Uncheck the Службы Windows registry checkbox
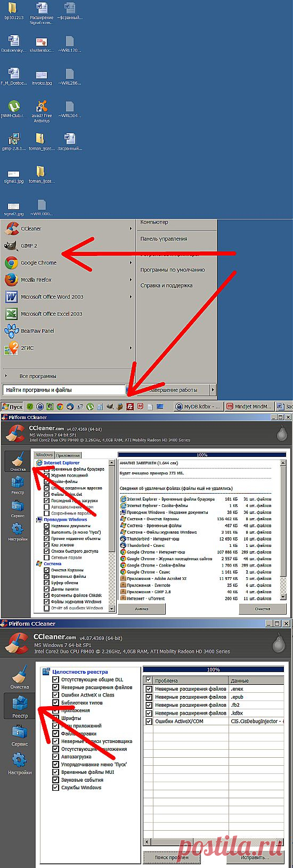This screenshot has width=293, height=868. click(55, 787)
